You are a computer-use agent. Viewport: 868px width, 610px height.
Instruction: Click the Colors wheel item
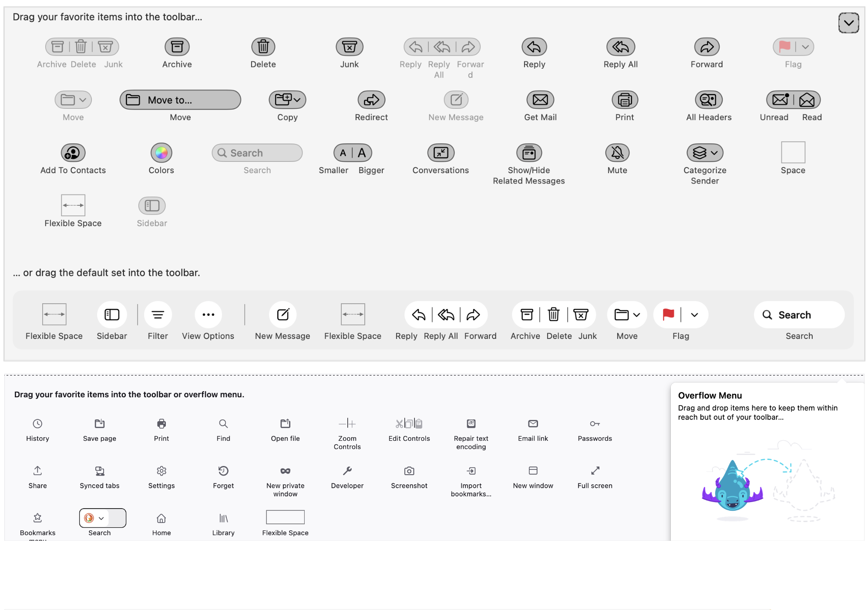pos(161,153)
